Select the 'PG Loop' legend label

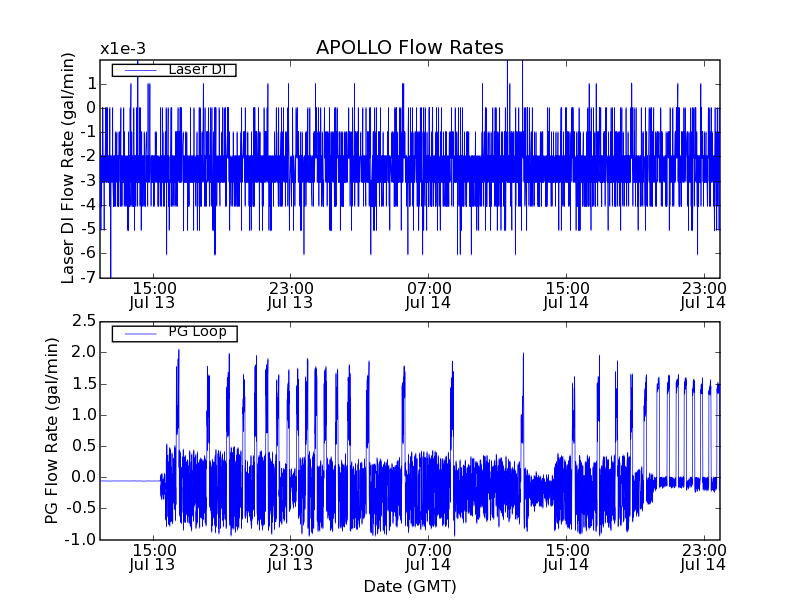pyautogui.click(x=196, y=332)
